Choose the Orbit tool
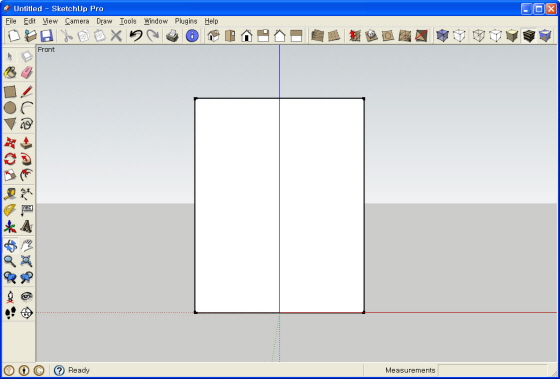 coord(10,245)
